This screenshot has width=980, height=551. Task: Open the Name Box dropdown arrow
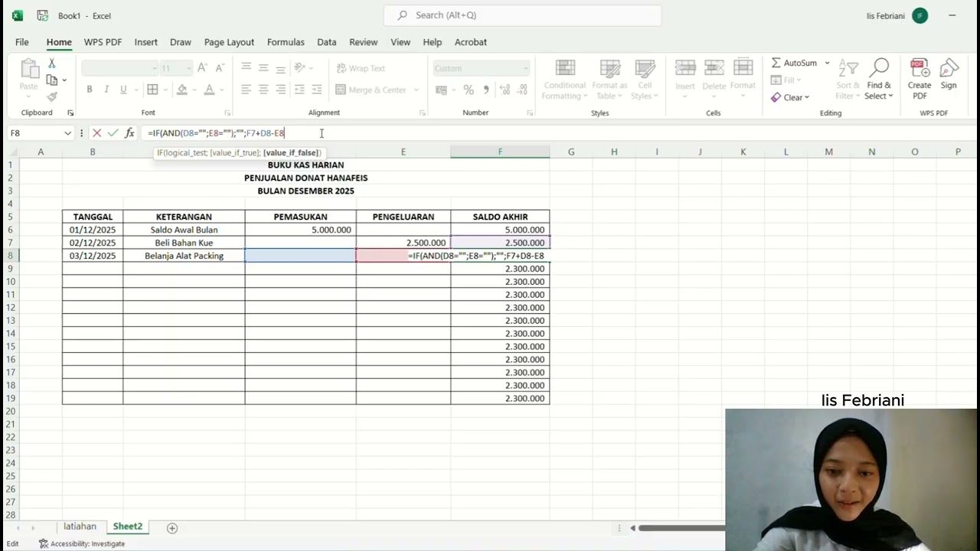point(67,133)
